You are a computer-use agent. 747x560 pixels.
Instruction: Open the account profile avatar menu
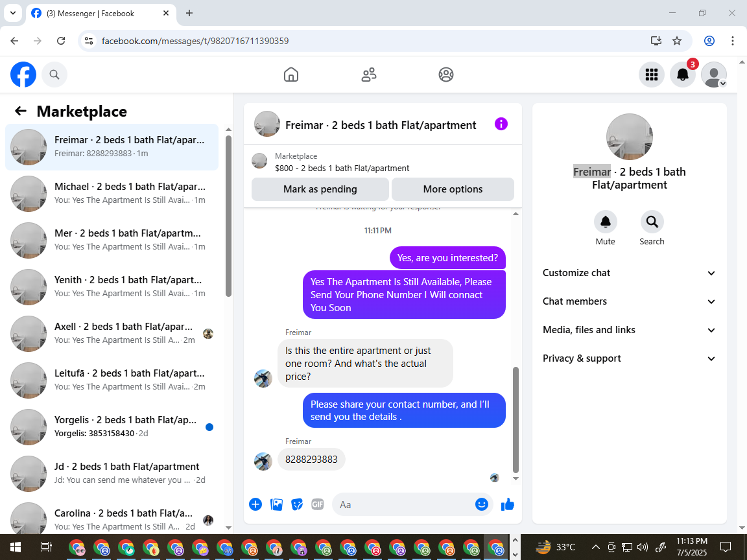point(714,75)
